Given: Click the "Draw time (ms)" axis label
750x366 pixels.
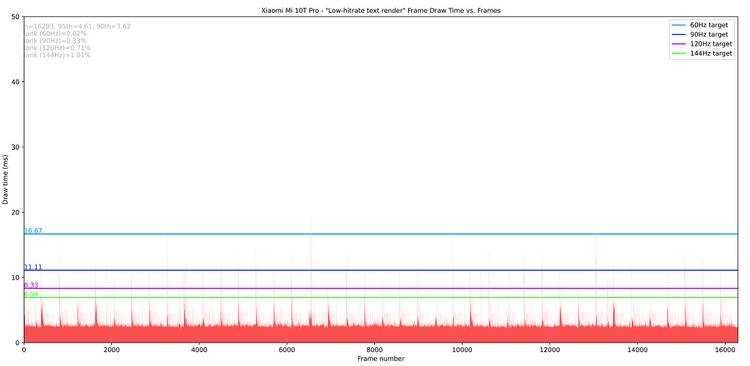Looking at the screenshot, I should point(5,179).
